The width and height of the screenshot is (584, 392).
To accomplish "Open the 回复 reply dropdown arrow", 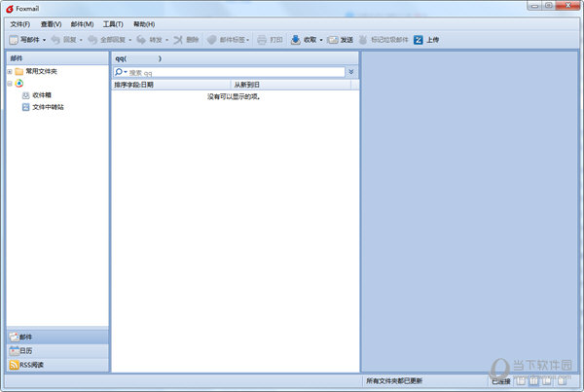I will [81, 40].
